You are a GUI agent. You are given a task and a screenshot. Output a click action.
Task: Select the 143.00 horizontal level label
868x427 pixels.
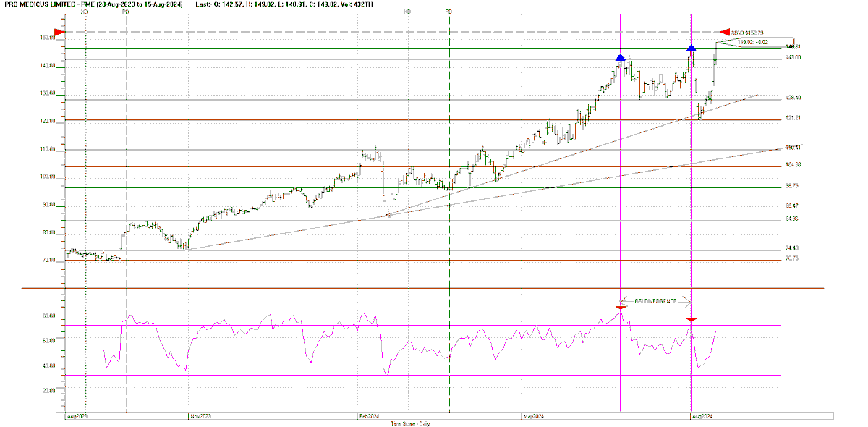[x=792, y=57]
